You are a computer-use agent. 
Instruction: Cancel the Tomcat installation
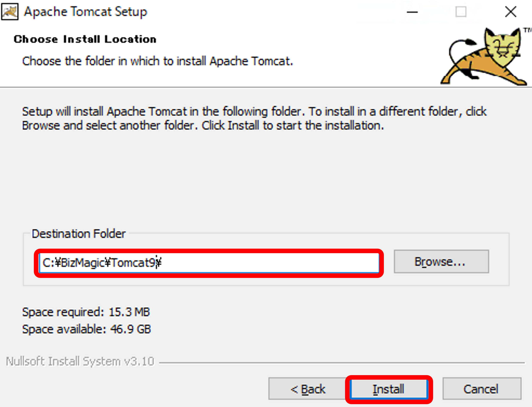pos(482,389)
